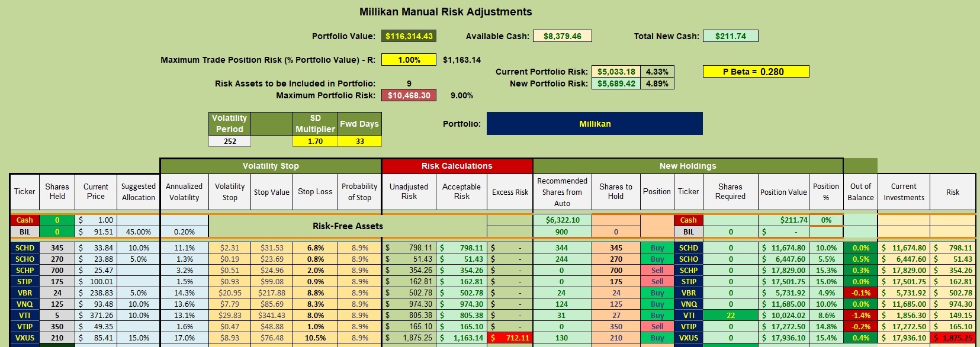Click the Current Portfolio Risk $5,033.18 cell
Screen dimensions: 980x347
tap(616, 72)
